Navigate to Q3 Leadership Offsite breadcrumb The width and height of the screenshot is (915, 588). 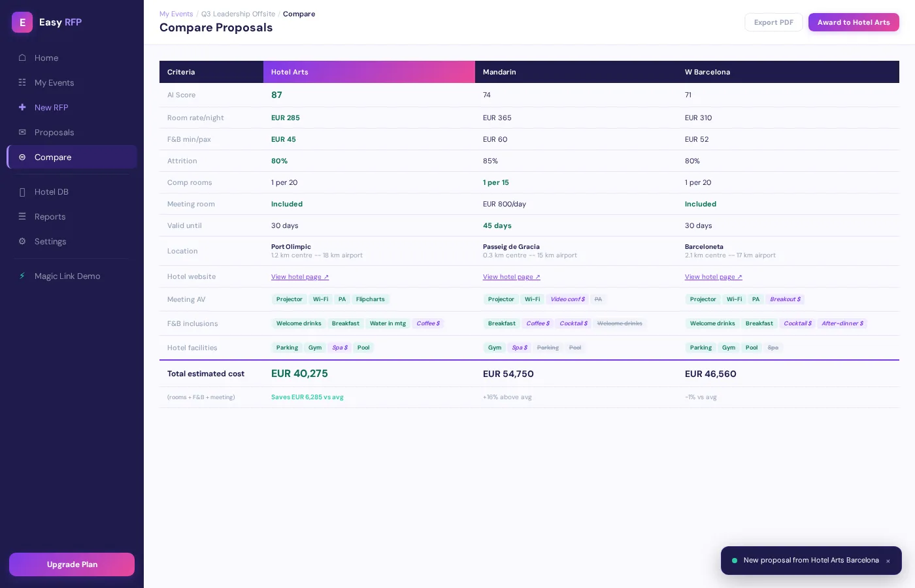(238, 14)
